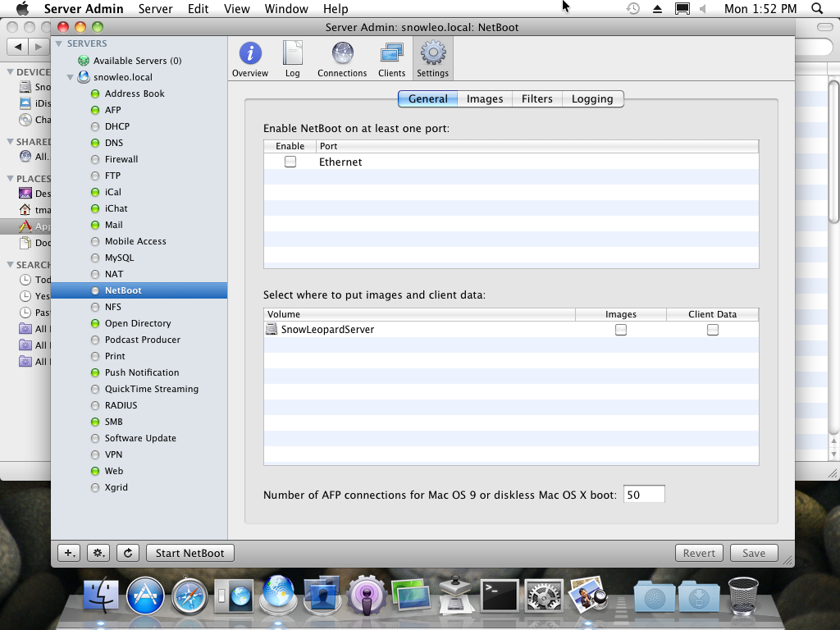Open Podcast app icon in Dock
The height and width of the screenshot is (630, 840).
pyautogui.click(x=367, y=596)
